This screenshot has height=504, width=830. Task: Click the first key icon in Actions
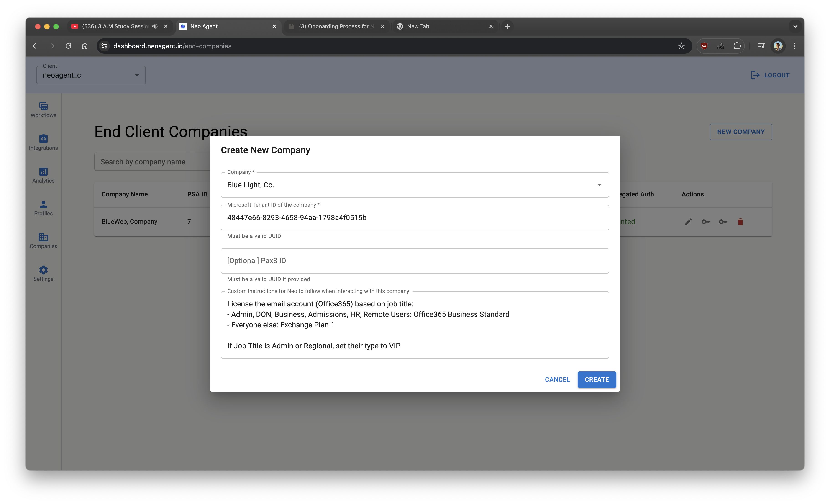(x=705, y=221)
